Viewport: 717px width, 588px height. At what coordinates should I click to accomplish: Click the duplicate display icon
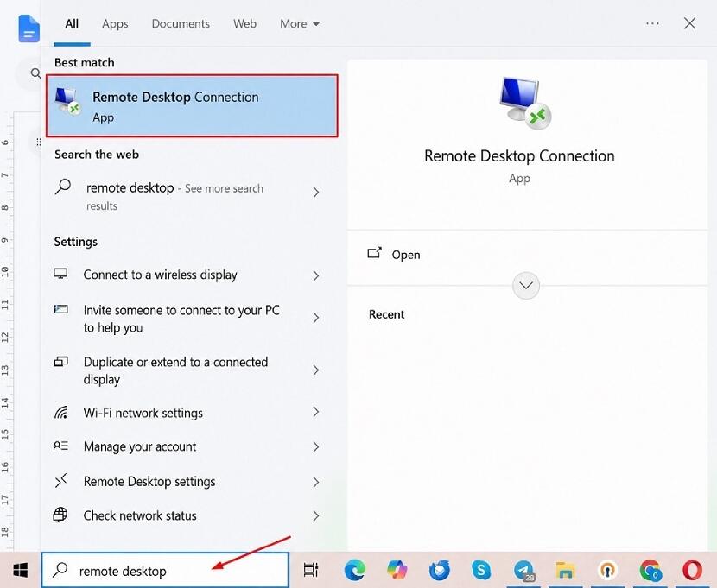pos(60,362)
